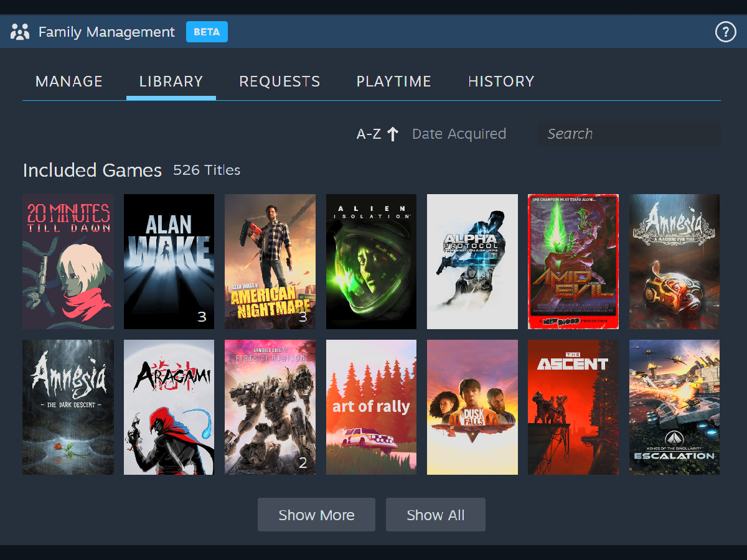Click The Ascent game thumbnail
Screen dimensions: 747x560
[x=573, y=407]
